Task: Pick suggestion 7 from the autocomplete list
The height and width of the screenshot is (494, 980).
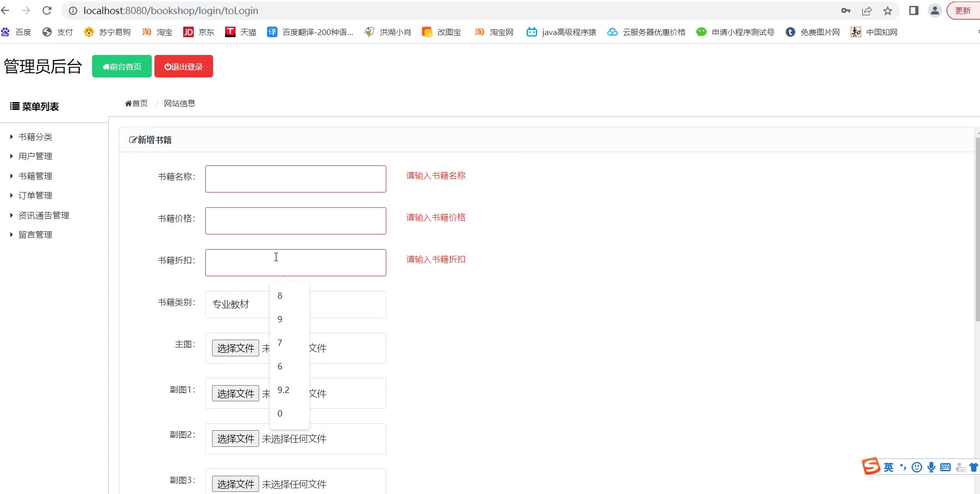Action: 289,343
